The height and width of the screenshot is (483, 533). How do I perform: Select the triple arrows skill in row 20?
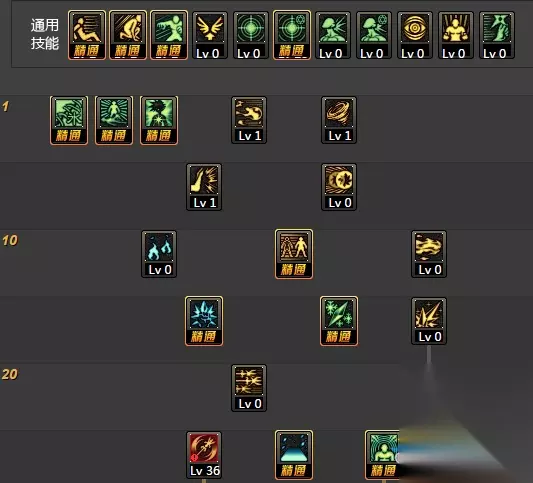pyautogui.click(x=249, y=388)
